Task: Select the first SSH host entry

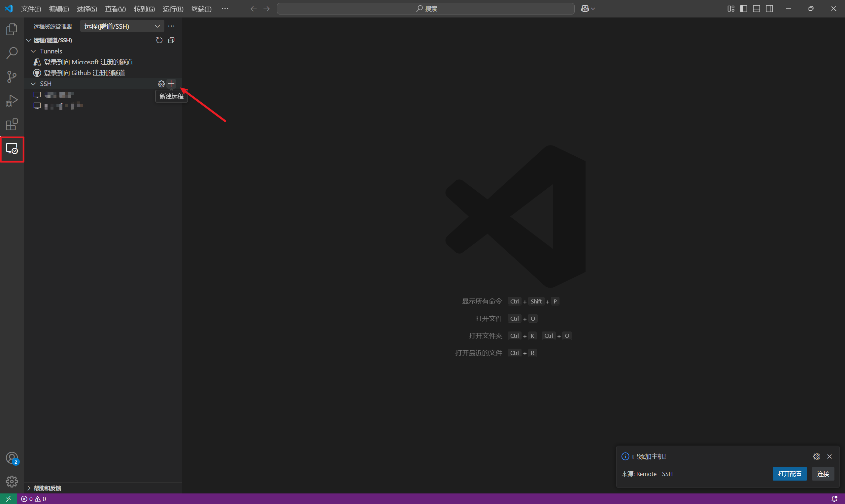Action: (103, 95)
